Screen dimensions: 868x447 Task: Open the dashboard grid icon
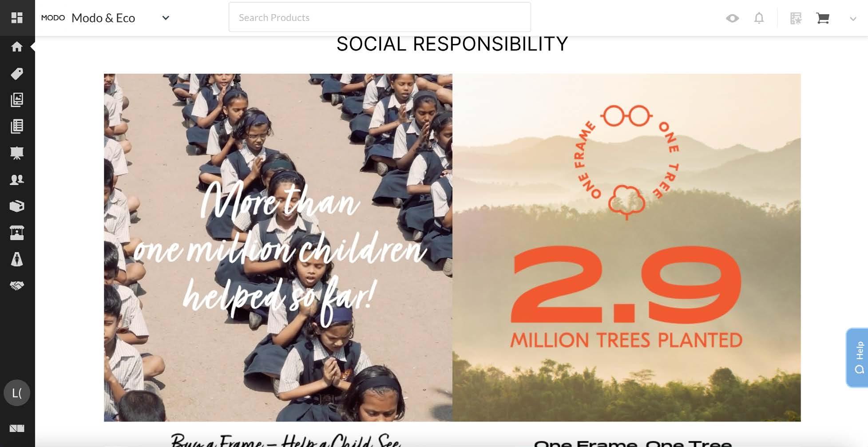point(17,18)
